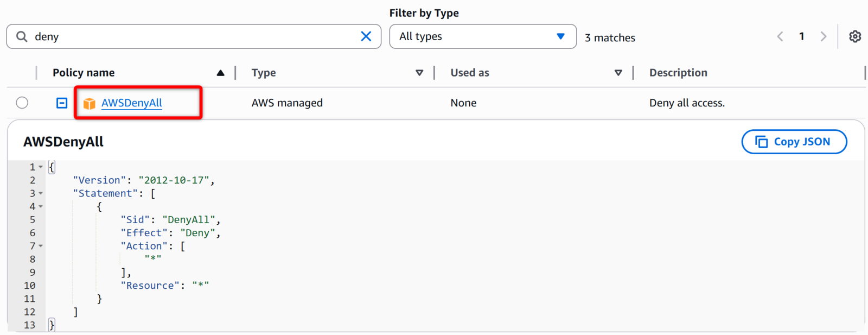The image size is (868, 335).
Task: Click into the policy search field
Action: click(194, 36)
